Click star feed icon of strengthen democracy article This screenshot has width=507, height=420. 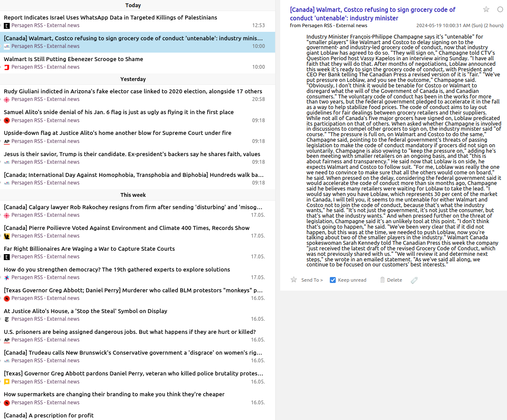[x=7, y=277]
